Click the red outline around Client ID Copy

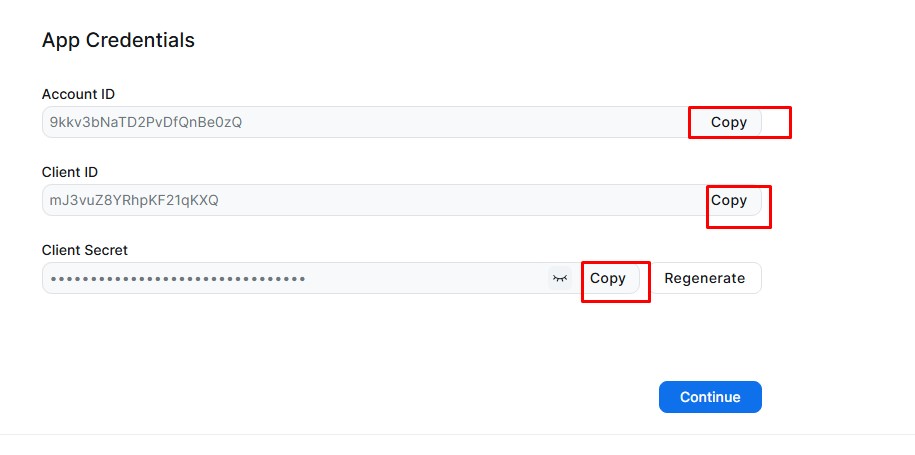pyautogui.click(x=739, y=207)
